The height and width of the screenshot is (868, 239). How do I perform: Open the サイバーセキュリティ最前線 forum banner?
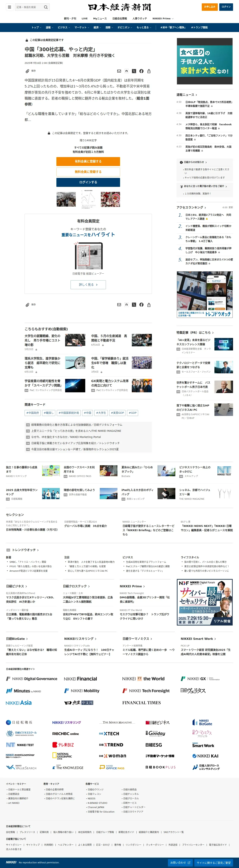point(205,602)
